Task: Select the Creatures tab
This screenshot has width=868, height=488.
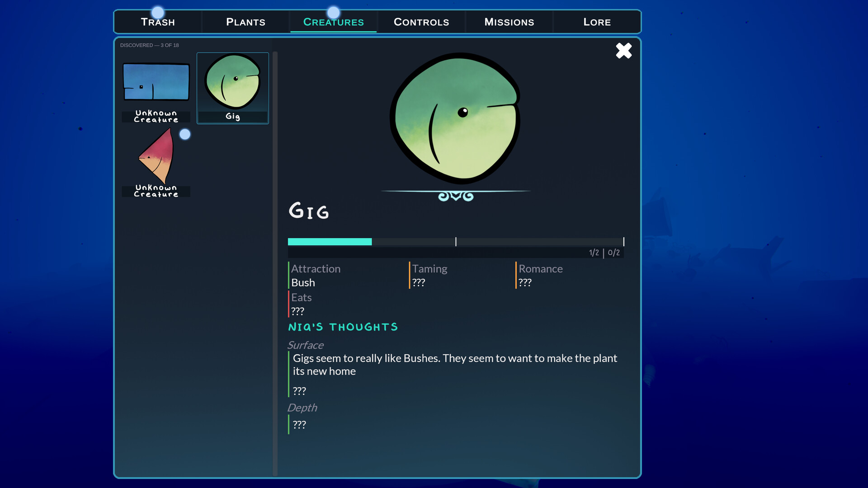Action: 333,22
